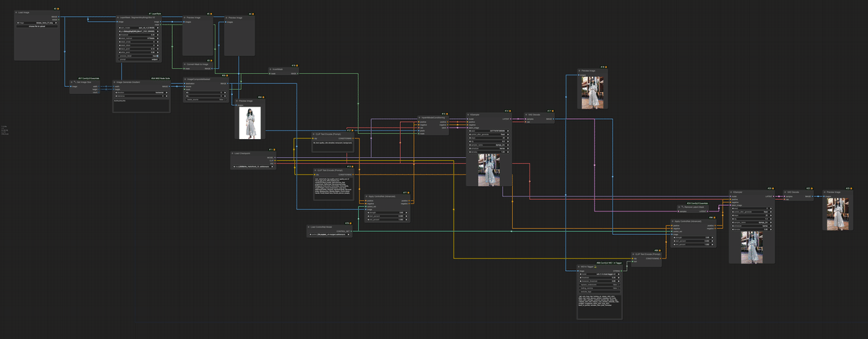Screen dimensions: 868x339
Task: Adjust threshold value in SegmentAnything Ultra node
Action: 139,35
